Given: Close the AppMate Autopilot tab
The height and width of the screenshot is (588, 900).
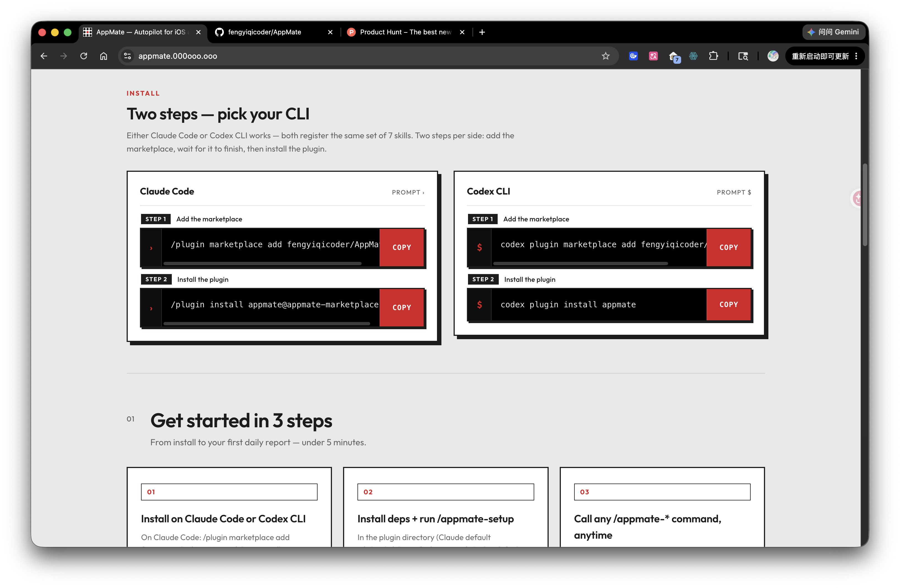Looking at the screenshot, I should pos(198,32).
